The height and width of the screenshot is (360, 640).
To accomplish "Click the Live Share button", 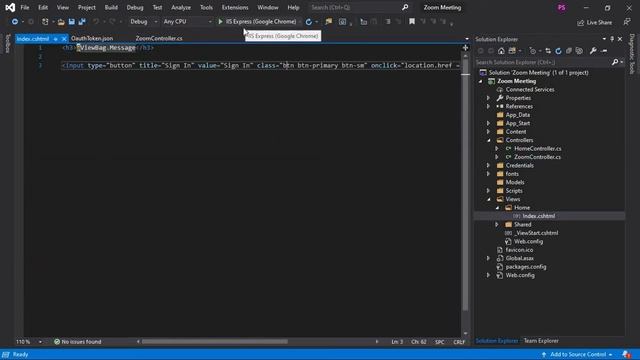I will 595,22.
